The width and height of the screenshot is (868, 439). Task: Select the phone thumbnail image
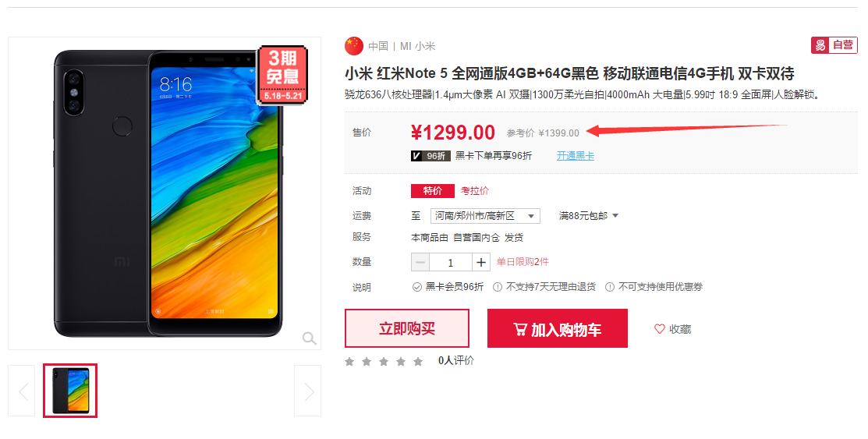70,391
